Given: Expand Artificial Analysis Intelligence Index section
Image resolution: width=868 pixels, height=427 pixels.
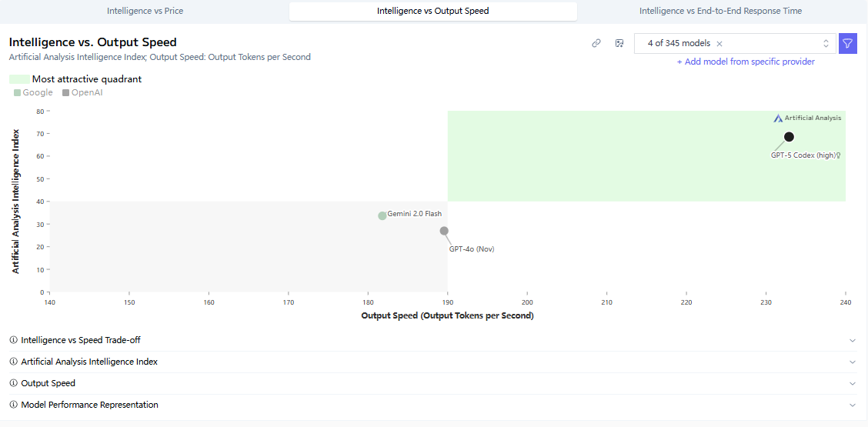Looking at the screenshot, I should (433, 362).
